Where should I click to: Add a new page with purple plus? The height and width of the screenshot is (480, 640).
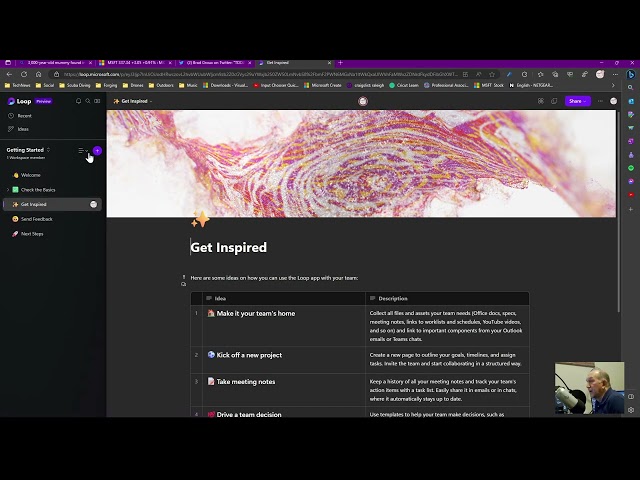coord(97,151)
